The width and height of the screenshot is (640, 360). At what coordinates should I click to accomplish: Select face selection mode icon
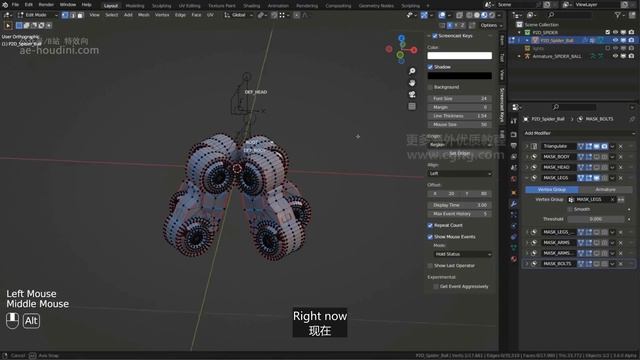[80, 15]
